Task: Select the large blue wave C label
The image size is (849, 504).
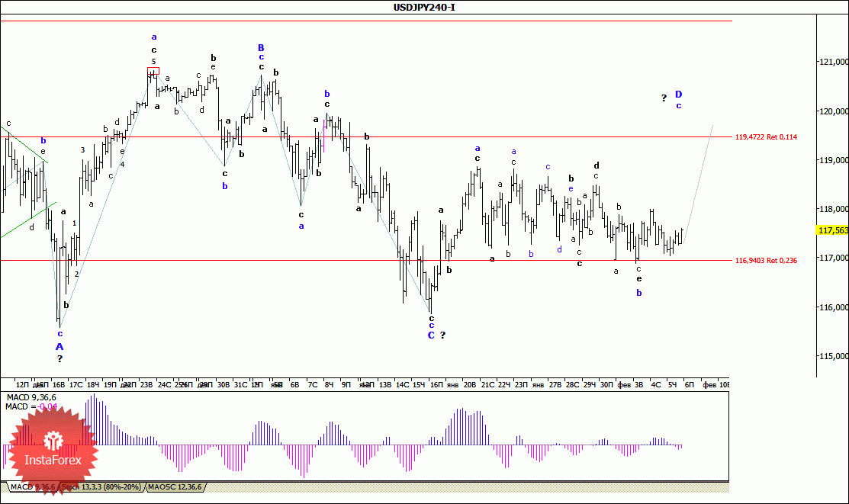Action: (431, 335)
